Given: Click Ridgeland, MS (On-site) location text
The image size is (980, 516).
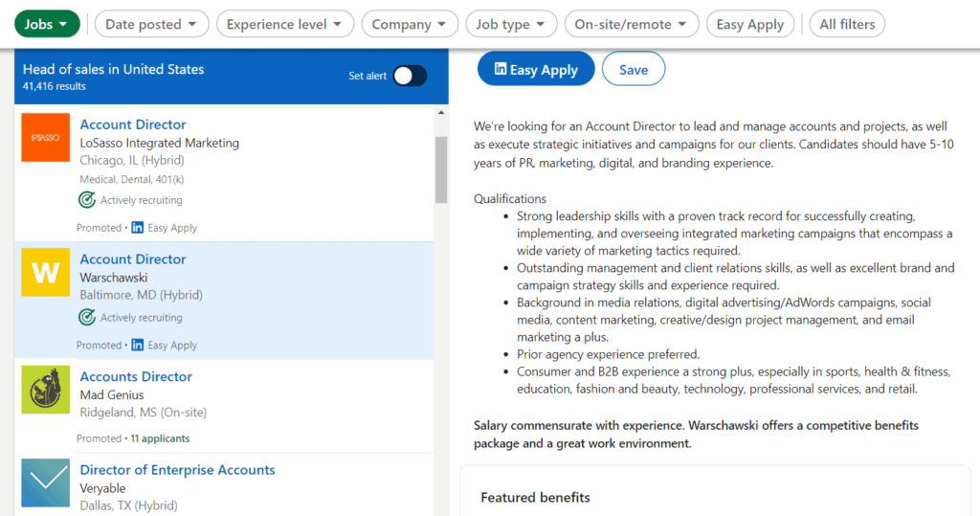Looking at the screenshot, I should [x=144, y=413].
